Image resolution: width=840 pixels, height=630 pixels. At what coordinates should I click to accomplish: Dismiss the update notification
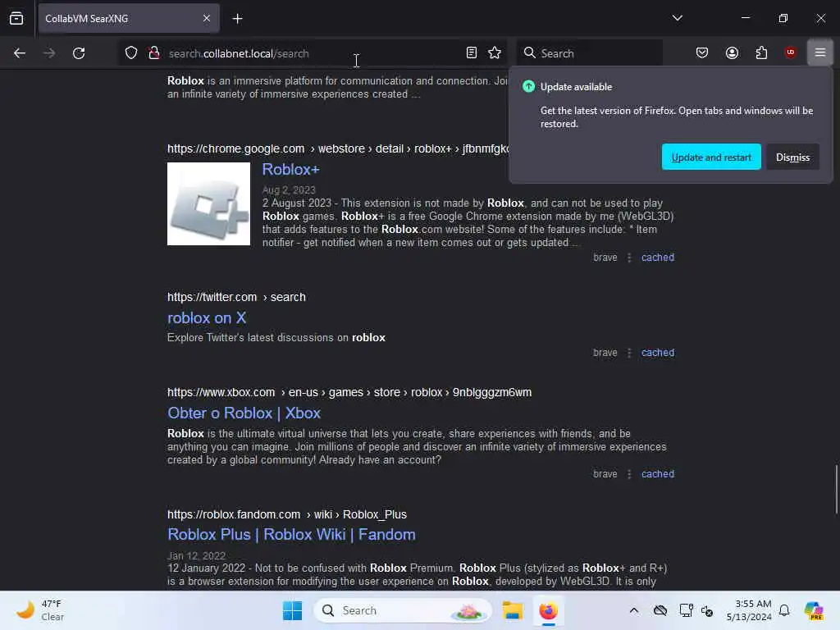792,157
